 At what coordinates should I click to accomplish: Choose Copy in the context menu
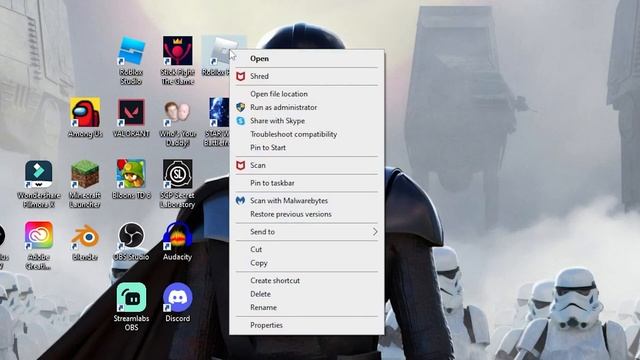tap(307, 263)
